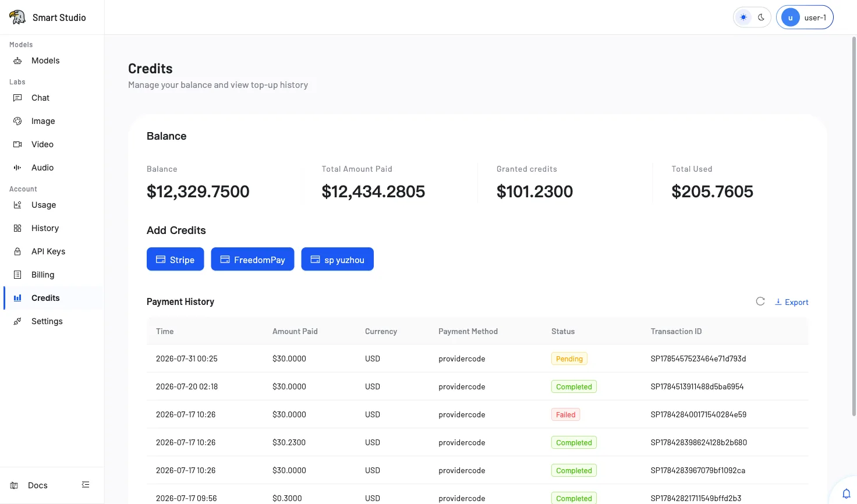Switch to dark theme moon toggle
Viewport: 857px width, 504px height.
(761, 17)
